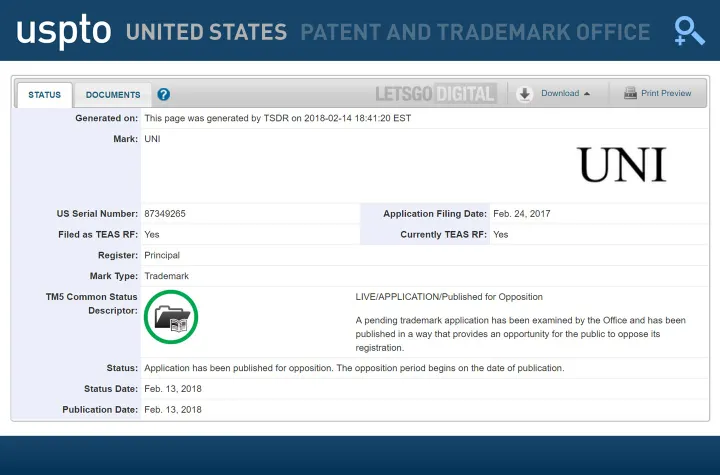Click the UNI mark image
Screen dimensions: 720x475
621,165
